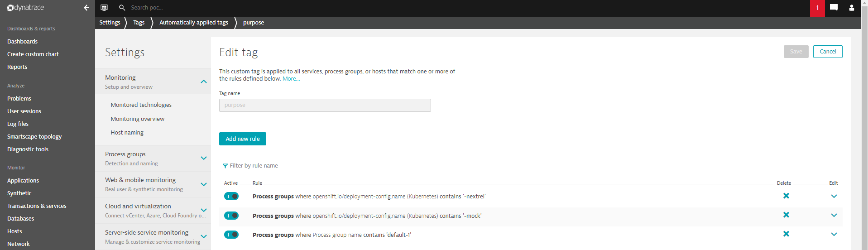
Task: Disable the '-mock' rule toggle
Action: 231,216
